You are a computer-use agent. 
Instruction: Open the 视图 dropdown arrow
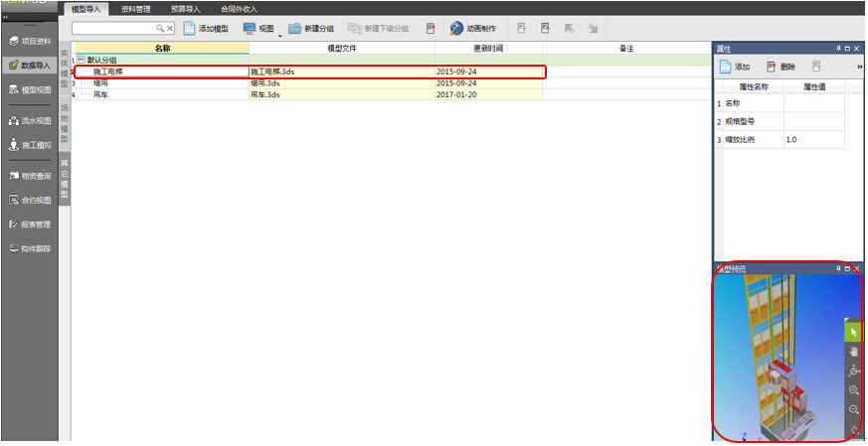coord(280,36)
